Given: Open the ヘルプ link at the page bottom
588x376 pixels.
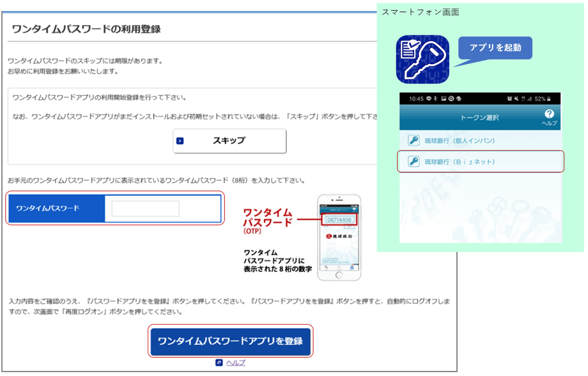Looking at the screenshot, I should 235,363.
